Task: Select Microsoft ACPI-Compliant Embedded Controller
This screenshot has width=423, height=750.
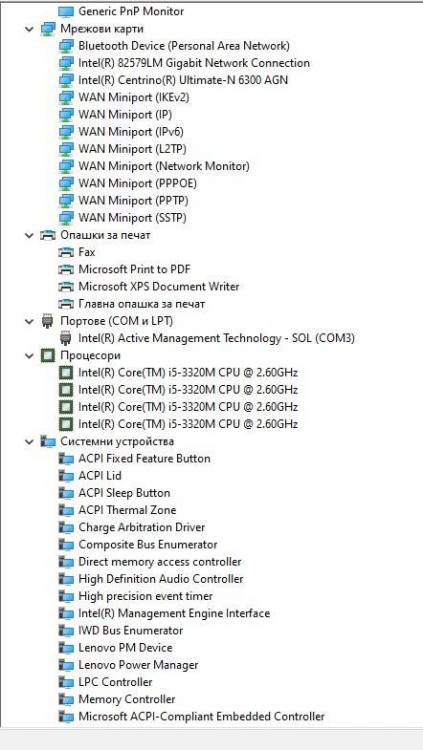Action: 201,717
